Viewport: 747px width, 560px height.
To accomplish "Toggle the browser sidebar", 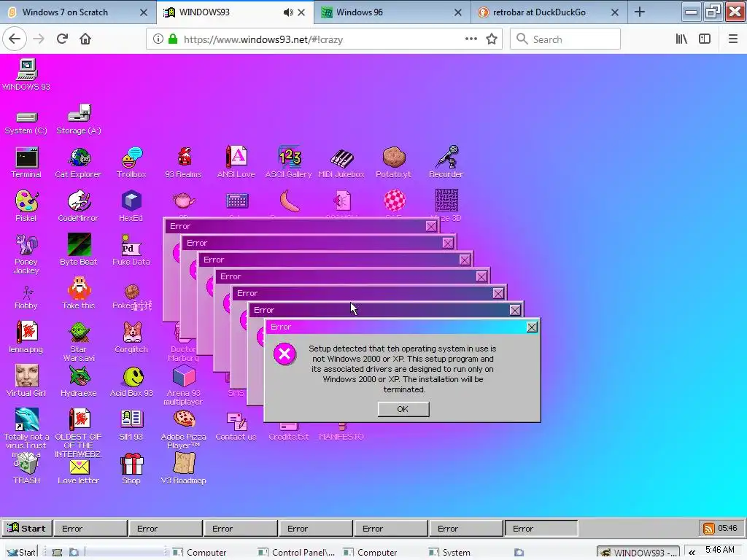I will [x=705, y=39].
